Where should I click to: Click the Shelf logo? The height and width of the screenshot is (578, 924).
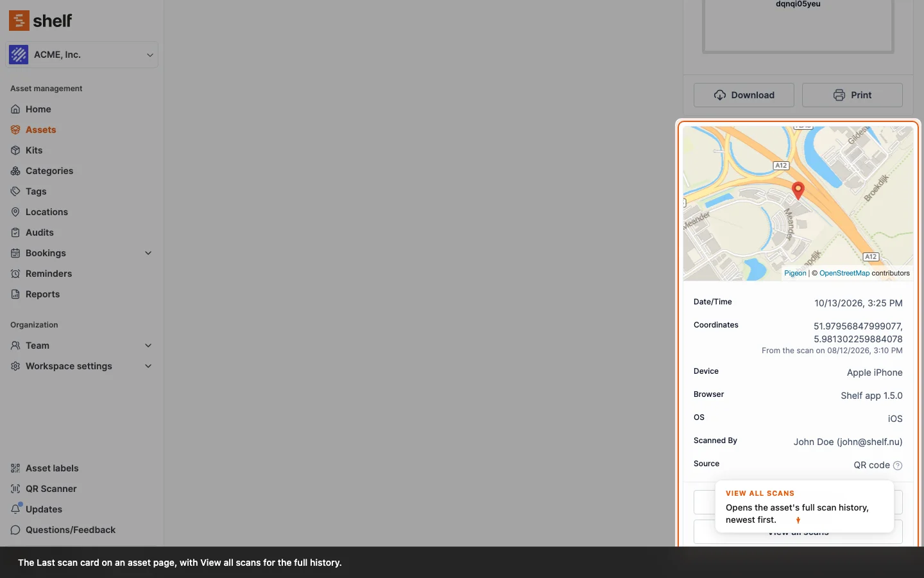(x=40, y=21)
